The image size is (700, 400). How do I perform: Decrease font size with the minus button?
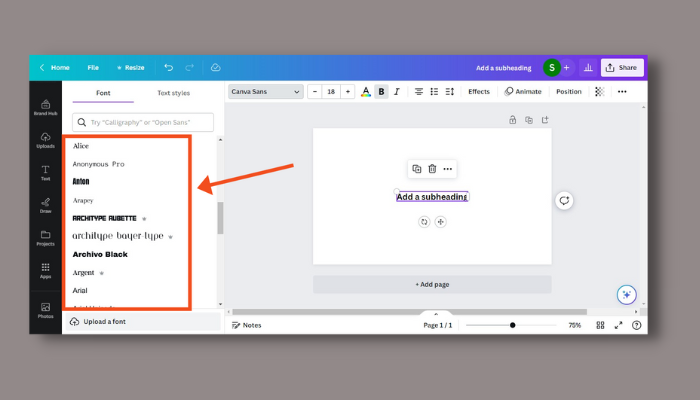coord(315,92)
